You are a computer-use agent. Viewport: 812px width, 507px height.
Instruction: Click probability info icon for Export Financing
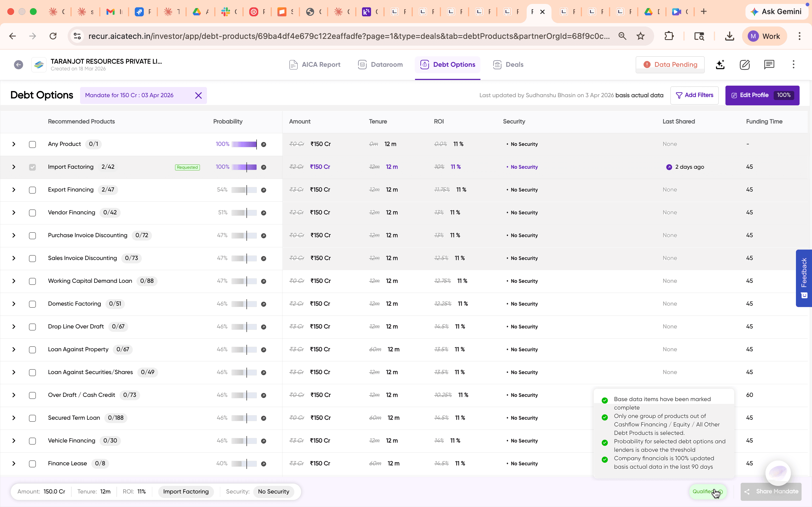pyautogui.click(x=264, y=190)
